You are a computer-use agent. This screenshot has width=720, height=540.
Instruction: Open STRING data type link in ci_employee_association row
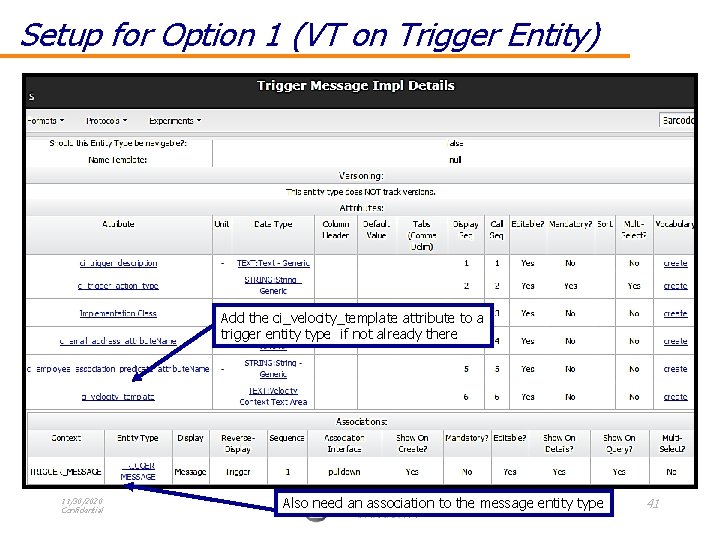[273, 369]
